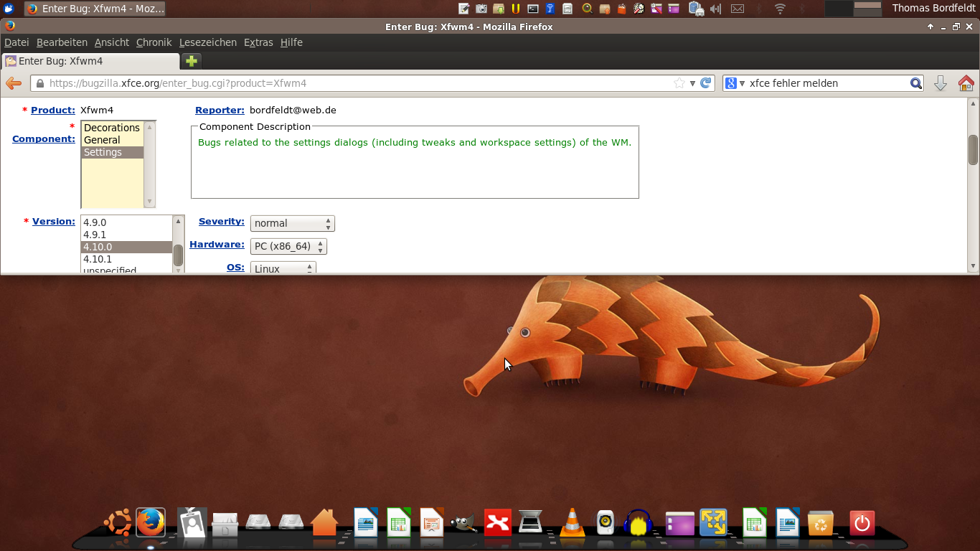Viewport: 980px width, 551px height.
Task: Select Decorations in the Component list
Action: coord(112,128)
